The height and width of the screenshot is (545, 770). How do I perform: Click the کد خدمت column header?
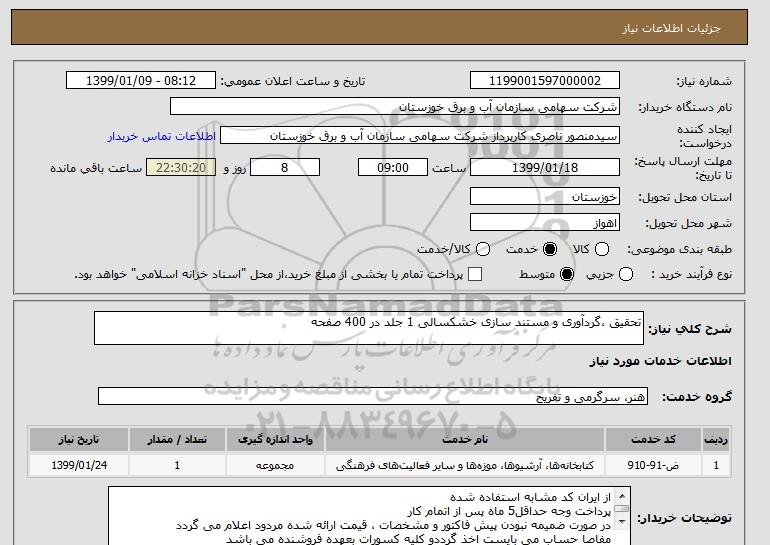tap(653, 439)
